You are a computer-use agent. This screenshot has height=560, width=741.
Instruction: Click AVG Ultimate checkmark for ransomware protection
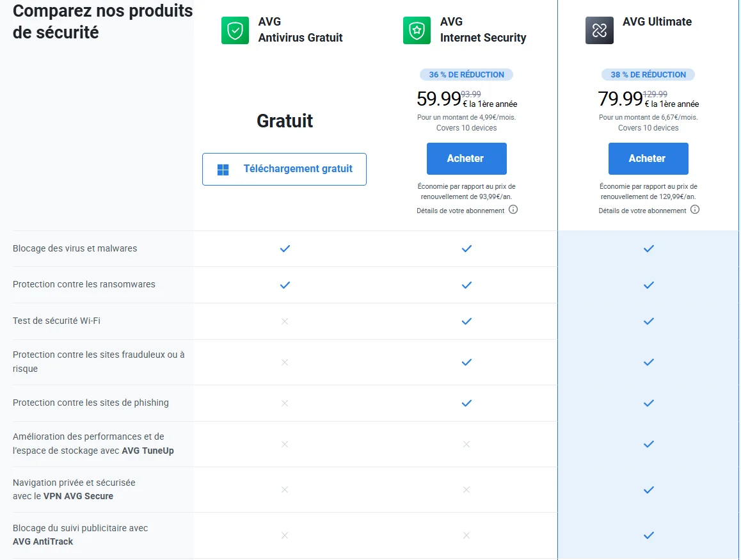tap(648, 285)
